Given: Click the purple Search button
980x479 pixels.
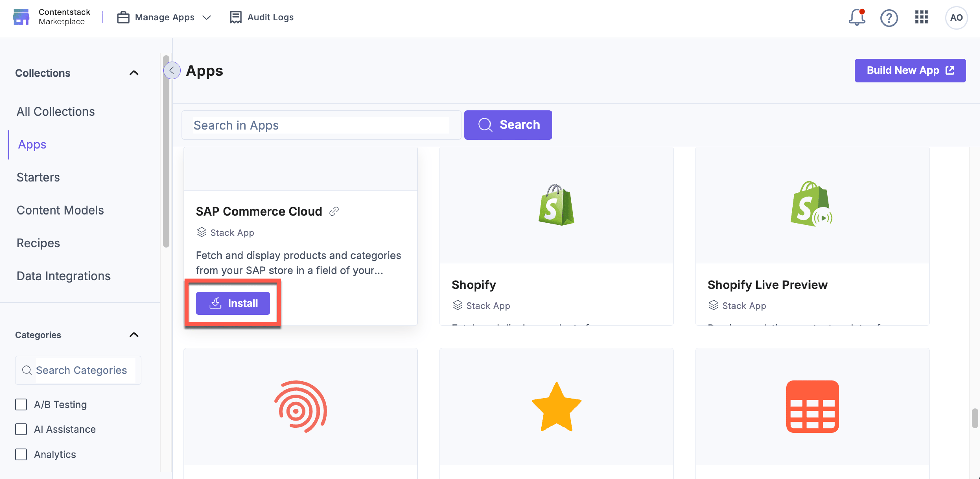Looking at the screenshot, I should click(x=508, y=125).
